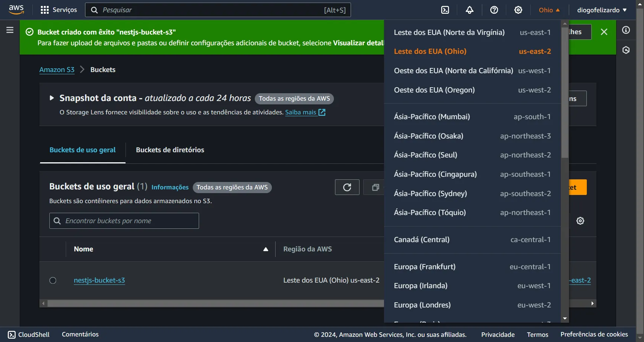Viewport: 644px width, 342px height.
Task: Refresh the general purpose buckets list
Action: tap(347, 187)
